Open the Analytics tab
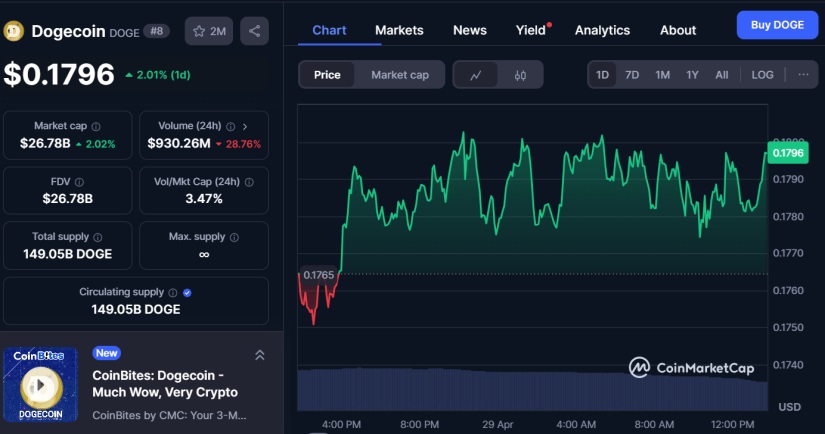Viewport: 825px width, 434px height. click(602, 30)
